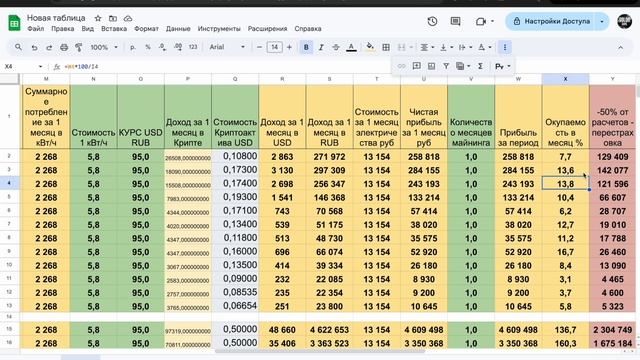Open the Расширения menu

(x=267, y=29)
